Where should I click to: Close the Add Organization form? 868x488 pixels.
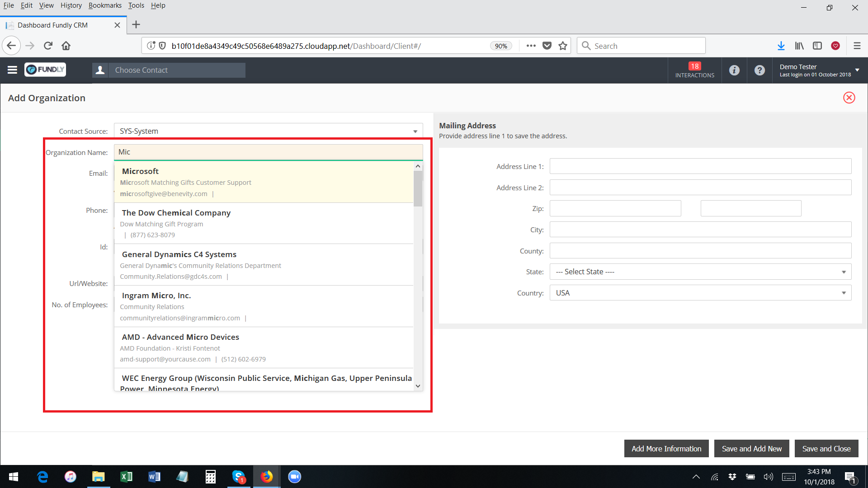coord(849,98)
